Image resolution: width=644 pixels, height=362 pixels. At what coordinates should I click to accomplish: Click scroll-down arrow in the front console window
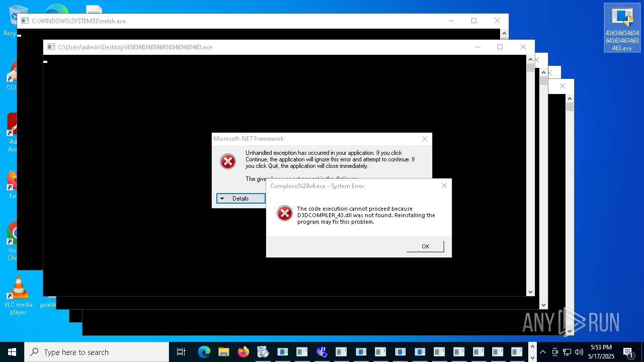tap(530, 292)
